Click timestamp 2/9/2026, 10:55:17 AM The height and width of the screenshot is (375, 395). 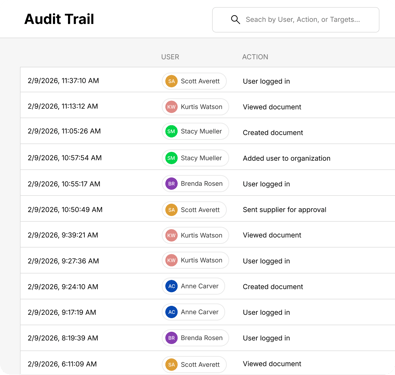tap(64, 184)
